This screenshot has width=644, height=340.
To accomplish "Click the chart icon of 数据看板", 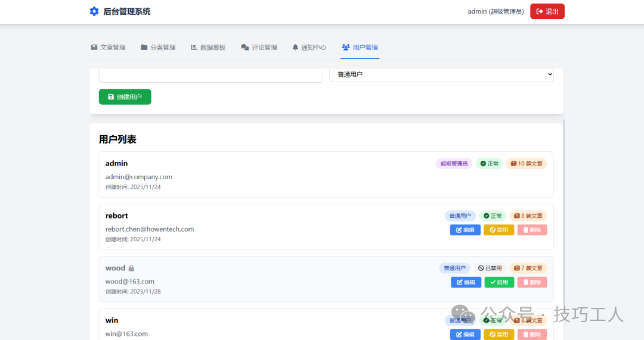I will click(194, 47).
